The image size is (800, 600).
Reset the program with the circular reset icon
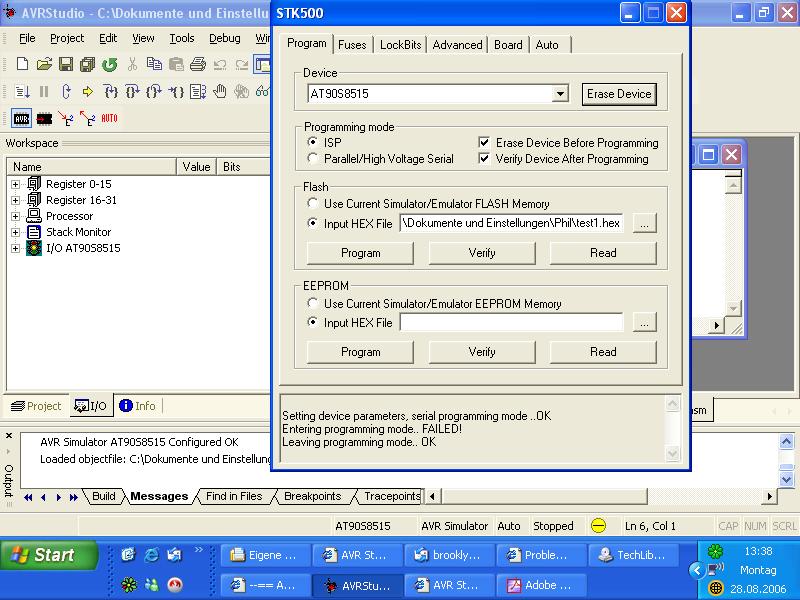(66, 92)
